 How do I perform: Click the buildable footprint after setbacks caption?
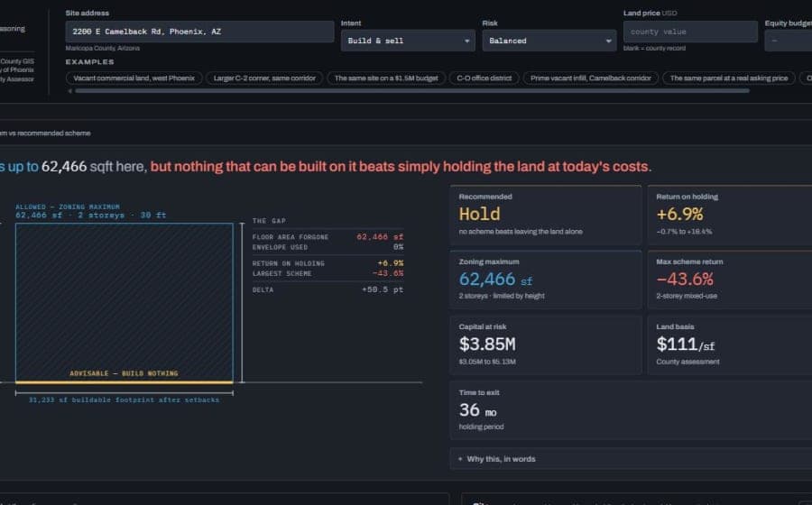coord(124,400)
